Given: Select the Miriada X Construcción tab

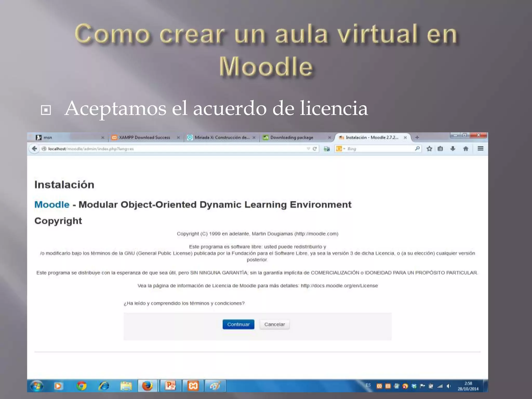Looking at the screenshot, I should click(x=222, y=137).
